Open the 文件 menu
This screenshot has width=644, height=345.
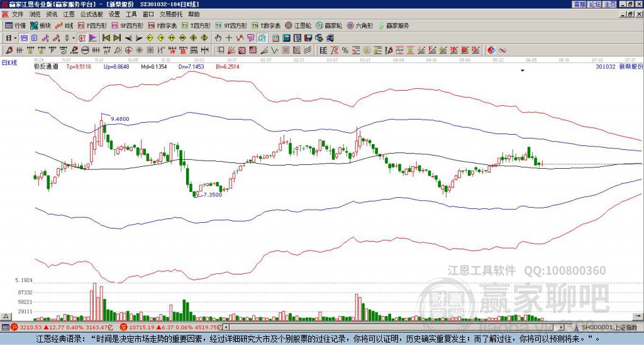pyautogui.click(x=18, y=14)
